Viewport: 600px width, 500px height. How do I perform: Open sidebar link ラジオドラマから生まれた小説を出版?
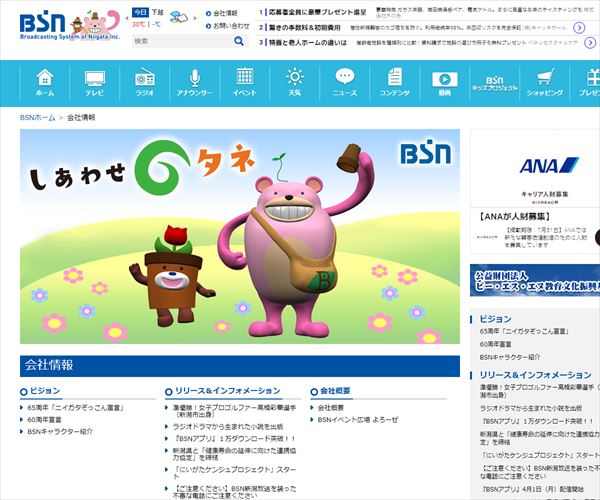(531, 409)
